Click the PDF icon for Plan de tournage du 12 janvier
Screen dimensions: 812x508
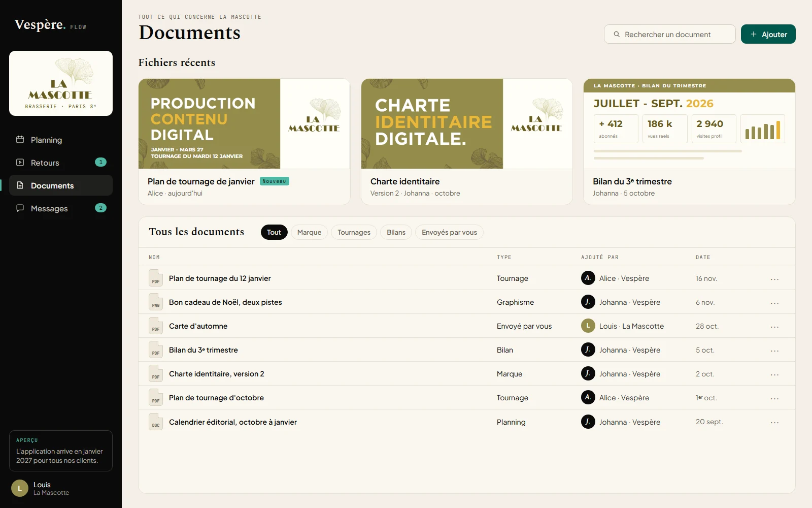pos(156,278)
